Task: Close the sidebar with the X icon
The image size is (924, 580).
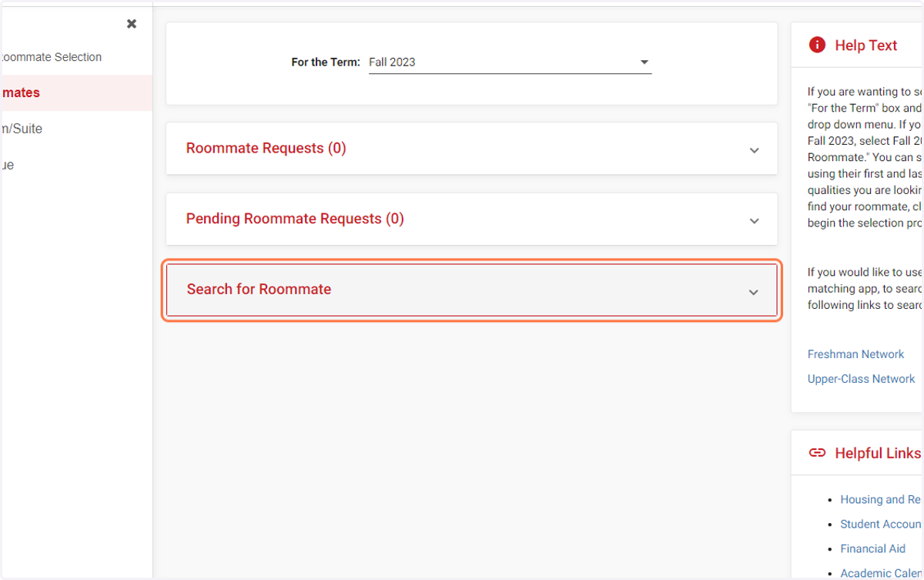Action: pyautogui.click(x=132, y=24)
